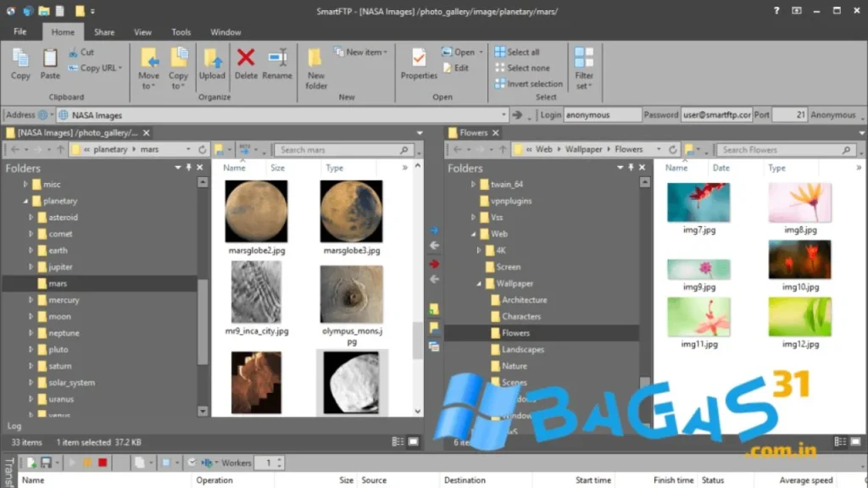Select the img10.jpg flower thumbnail
868x488 pixels.
[799, 260]
